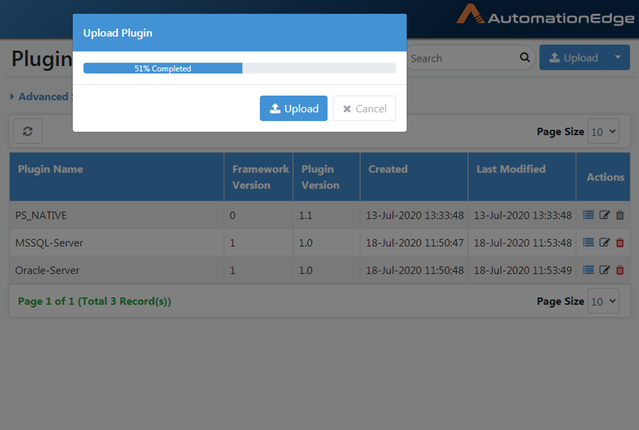Open the bottom Page Size dropdown
Viewport: 639px width, 430px height.
point(603,301)
